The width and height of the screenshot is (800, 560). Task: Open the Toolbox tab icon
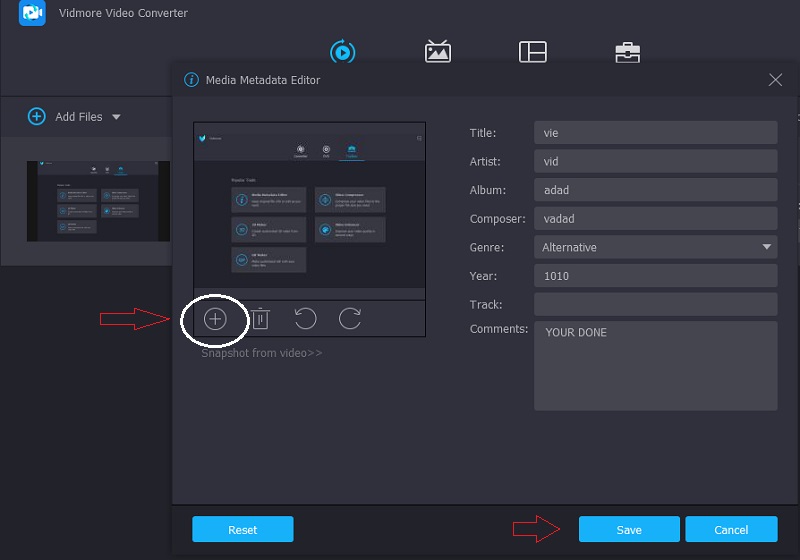tap(627, 52)
